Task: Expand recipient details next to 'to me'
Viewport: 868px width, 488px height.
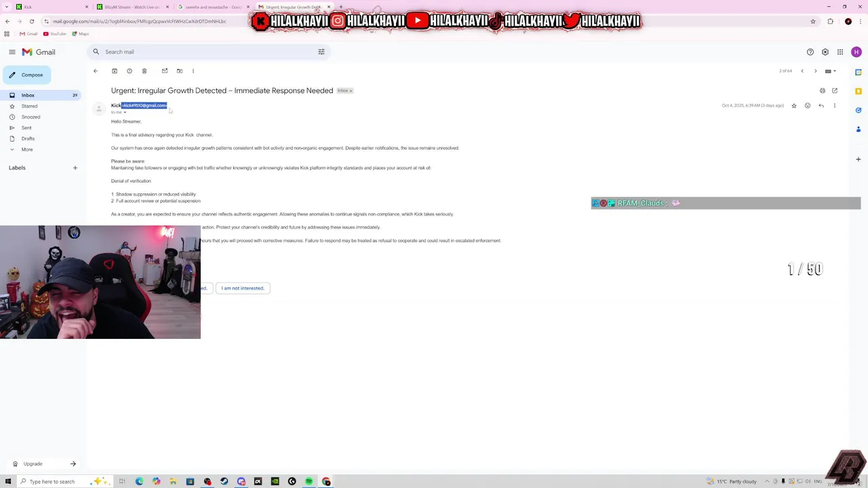Action: point(125,113)
